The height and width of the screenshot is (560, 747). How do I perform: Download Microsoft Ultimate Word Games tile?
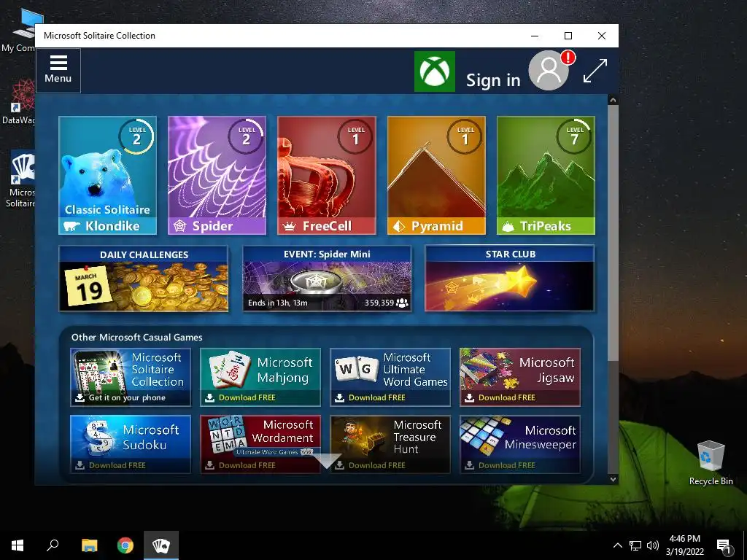[390, 377]
